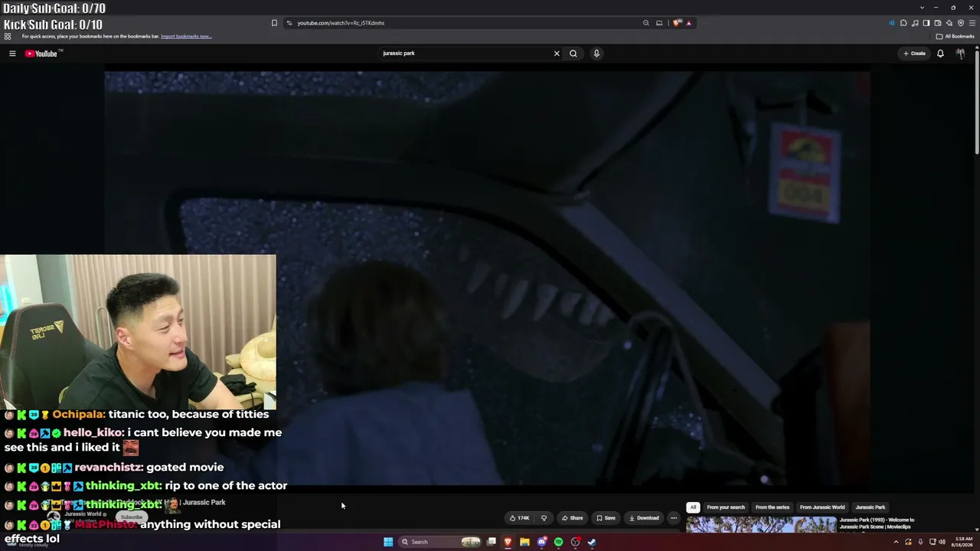Open the media playback music-note control
This screenshot has height=551, width=980.
point(915,23)
